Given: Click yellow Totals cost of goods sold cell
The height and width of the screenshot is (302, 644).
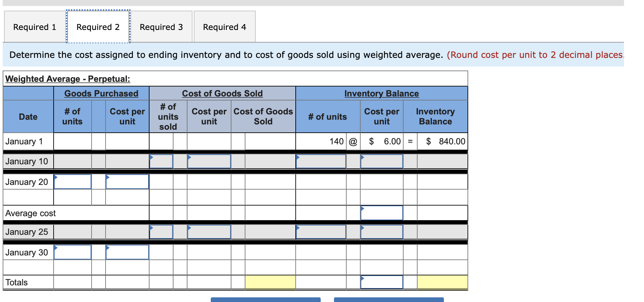Looking at the screenshot, I should pyautogui.click(x=270, y=282).
